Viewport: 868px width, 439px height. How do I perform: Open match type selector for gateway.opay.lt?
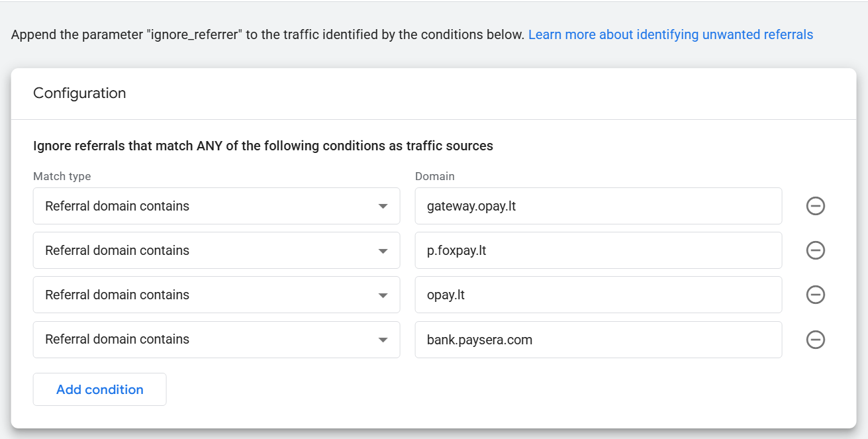point(217,206)
